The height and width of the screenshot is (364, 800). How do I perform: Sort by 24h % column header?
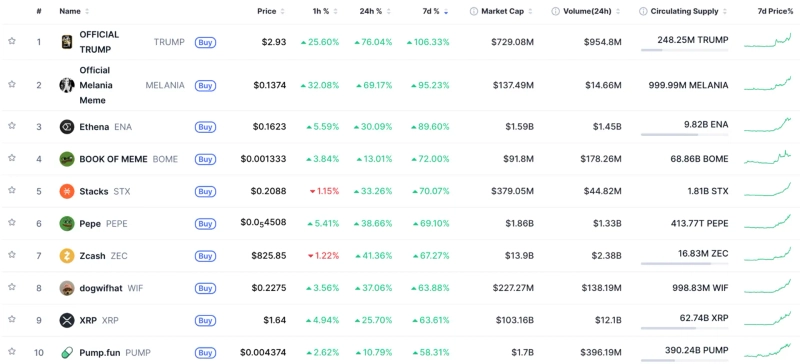375,11
